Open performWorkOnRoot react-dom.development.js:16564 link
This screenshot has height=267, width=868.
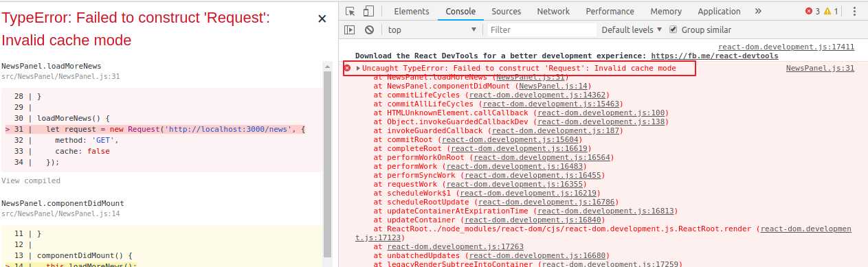point(543,157)
